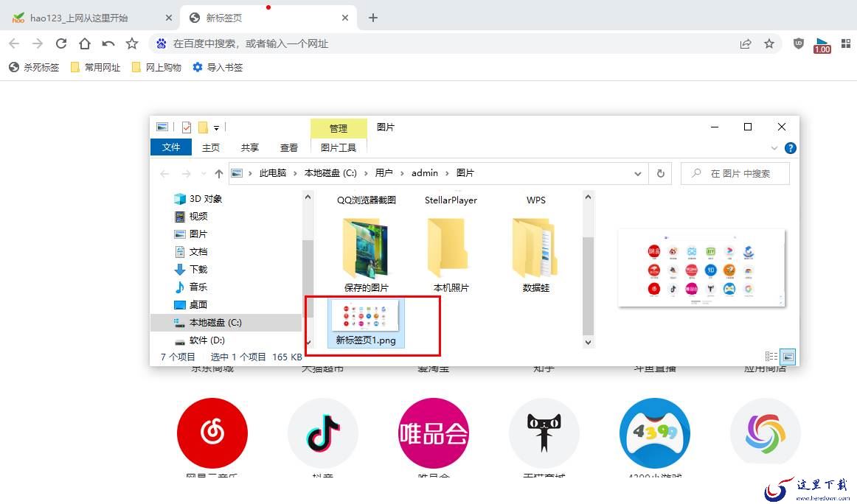The height and width of the screenshot is (504, 857).
Task: Open 图片工具 ribbon tab
Action: [339, 147]
